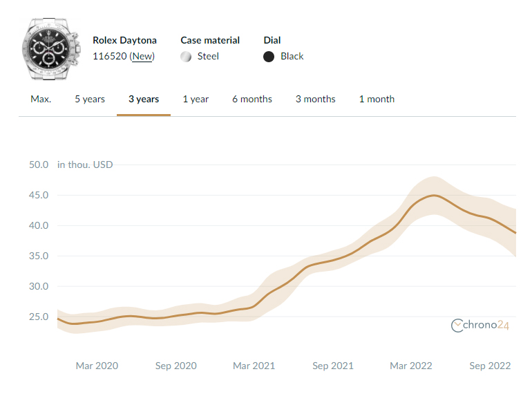Image resolution: width=532 pixels, height=394 pixels.
Task: Click the Sep 2020 x-axis label
Action: click(175, 366)
